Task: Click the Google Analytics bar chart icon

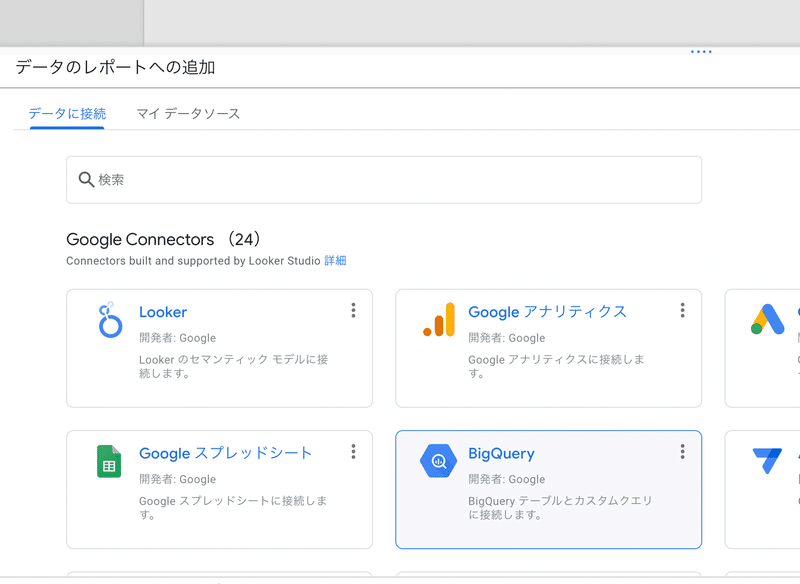Action: (x=439, y=320)
